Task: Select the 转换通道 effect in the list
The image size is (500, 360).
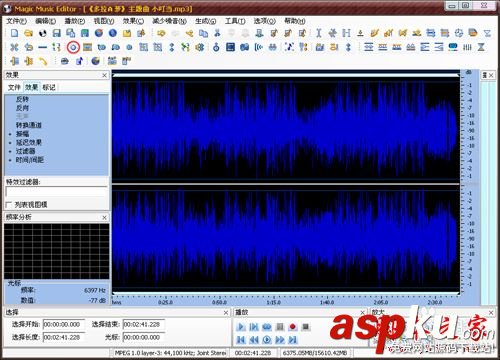Action: (29, 125)
